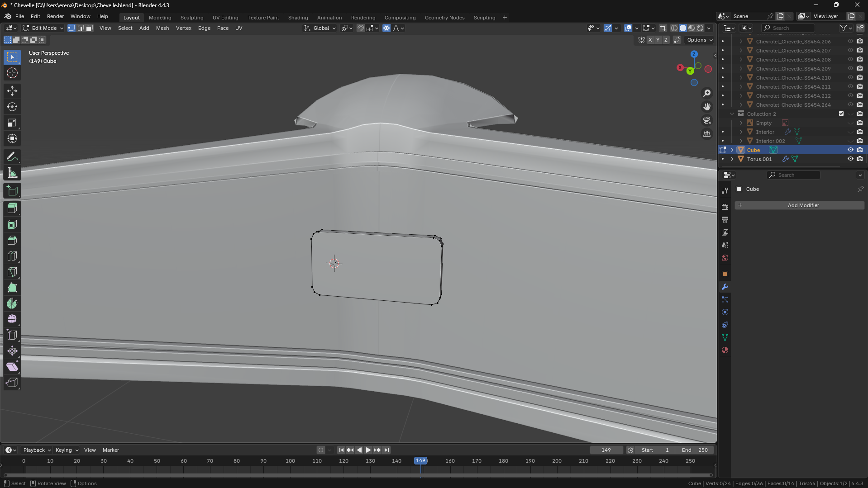868x488 pixels.
Task: Open the File menu
Action: [19, 16]
